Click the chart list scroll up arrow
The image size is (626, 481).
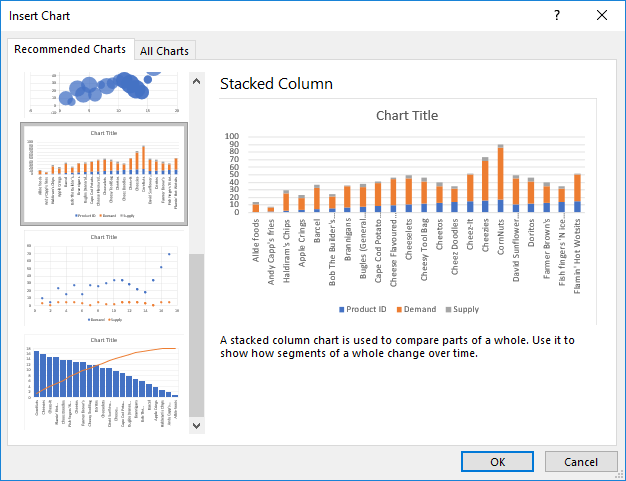click(196, 82)
